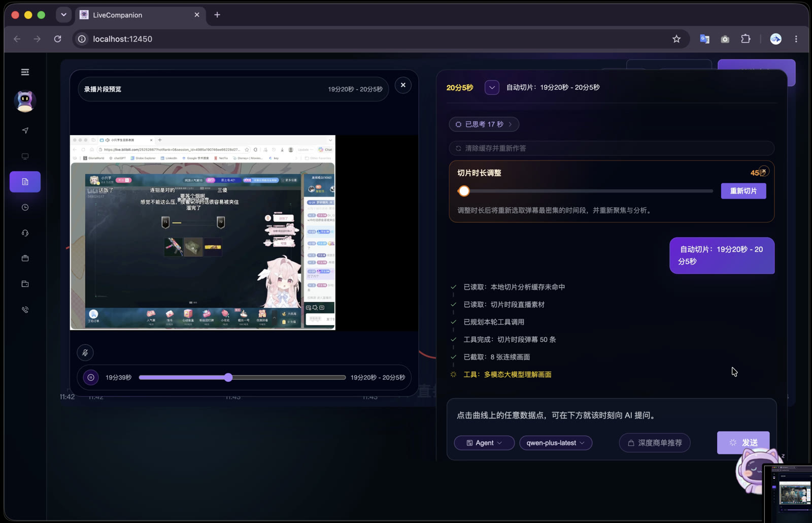Open a new browser tab
Viewport: 812px width, 523px height.
tap(217, 15)
